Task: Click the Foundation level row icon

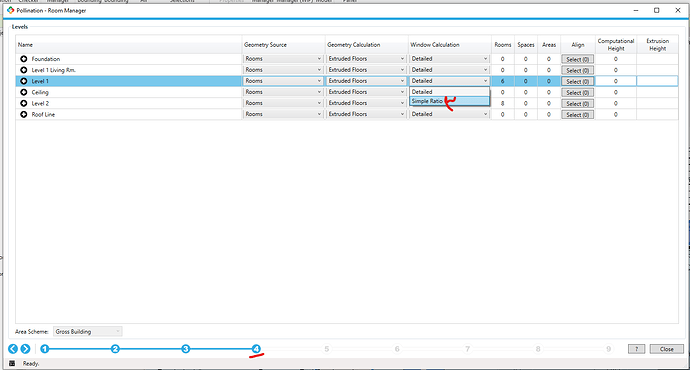Action: coord(24,59)
